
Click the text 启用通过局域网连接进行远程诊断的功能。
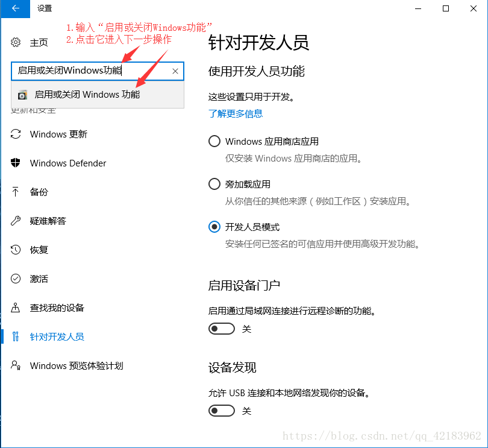[292, 311]
